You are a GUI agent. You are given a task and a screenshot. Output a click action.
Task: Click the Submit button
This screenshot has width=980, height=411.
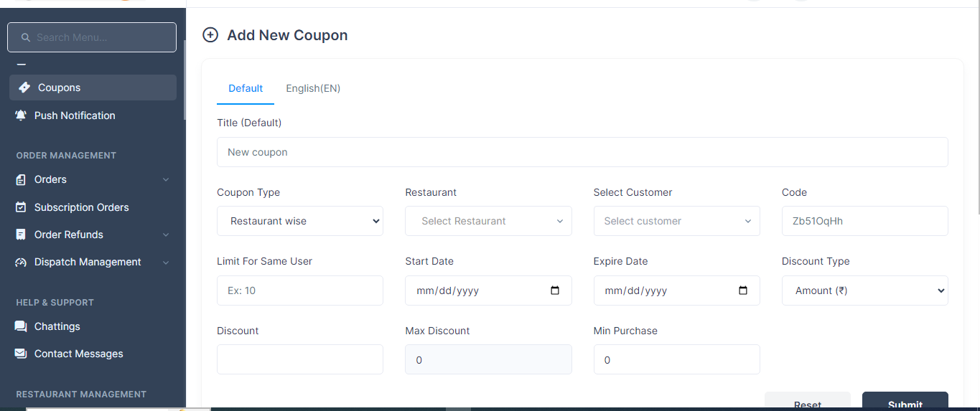[x=905, y=402]
